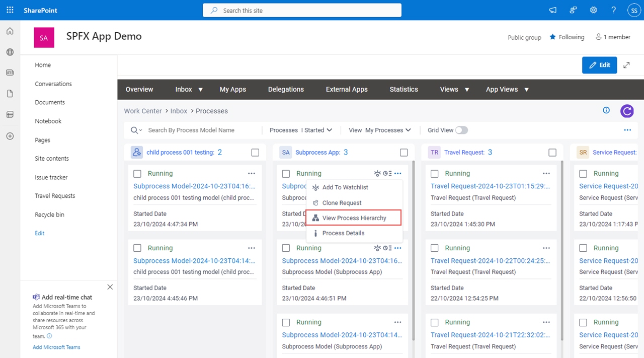Screen dimensions: 644x358
Task: Go to Home icon in left rail
Action: 10,31
